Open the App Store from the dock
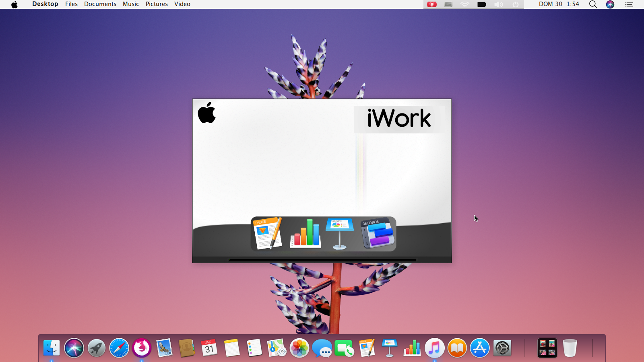This screenshot has height=362, width=644. pyautogui.click(x=480, y=348)
